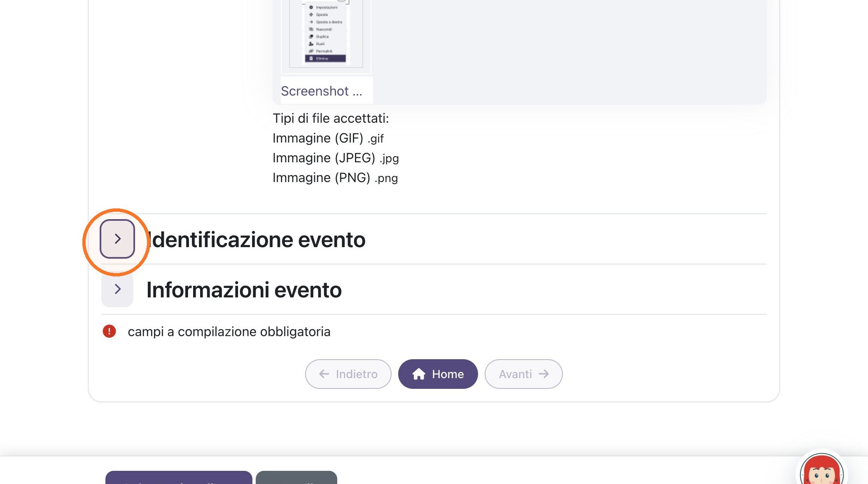Screen dimensions: 868x484
Task: Click the 'Immagine (PNG) .png' text
Action: pyautogui.click(x=335, y=178)
